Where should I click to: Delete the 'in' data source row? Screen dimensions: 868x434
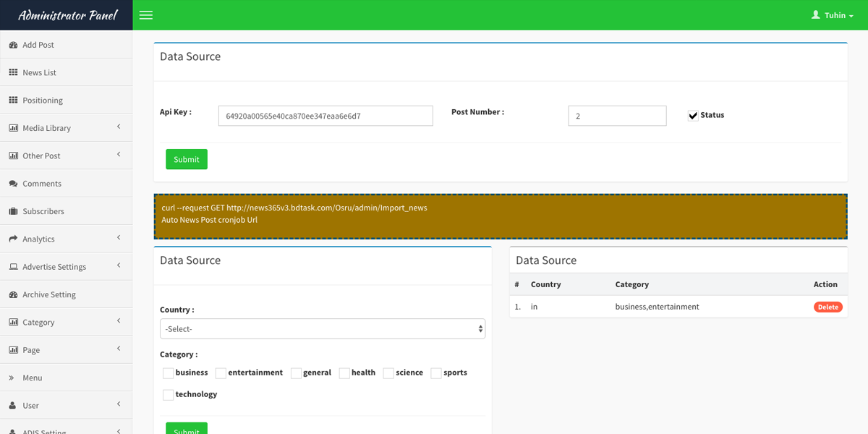(827, 307)
